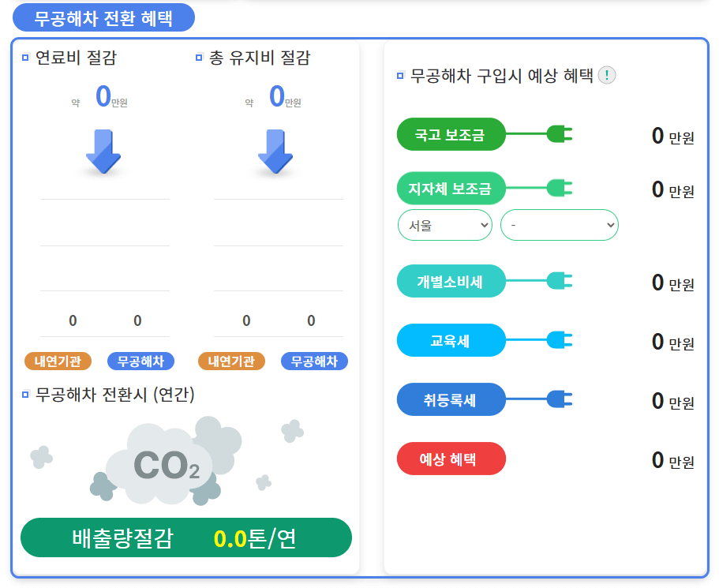This screenshot has width=719, height=588.
Task: Click the 0 value field under 내연기관
Action: click(x=71, y=321)
